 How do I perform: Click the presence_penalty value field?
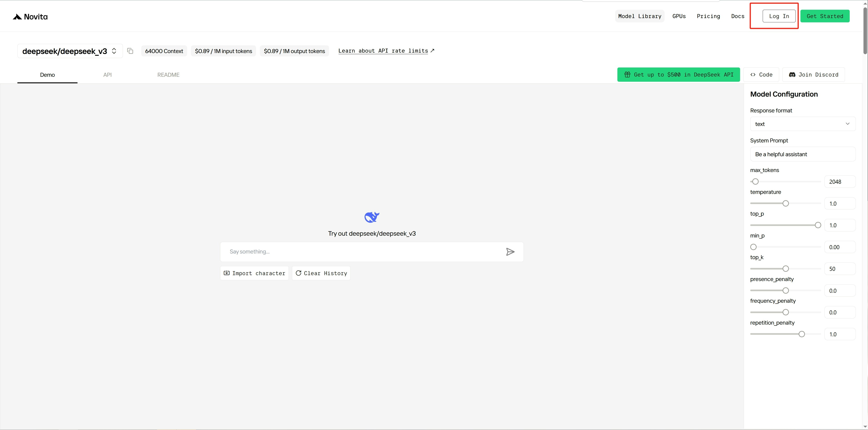(x=840, y=291)
